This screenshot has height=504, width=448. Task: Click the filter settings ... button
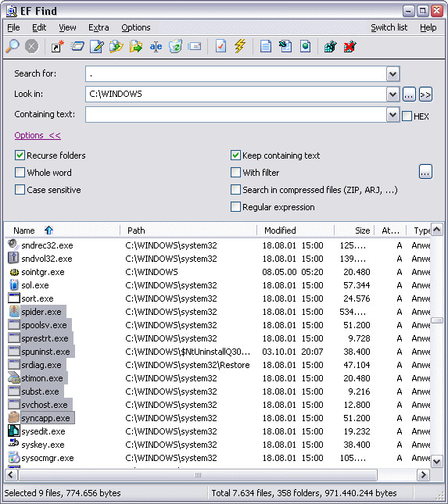coord(425,172)
